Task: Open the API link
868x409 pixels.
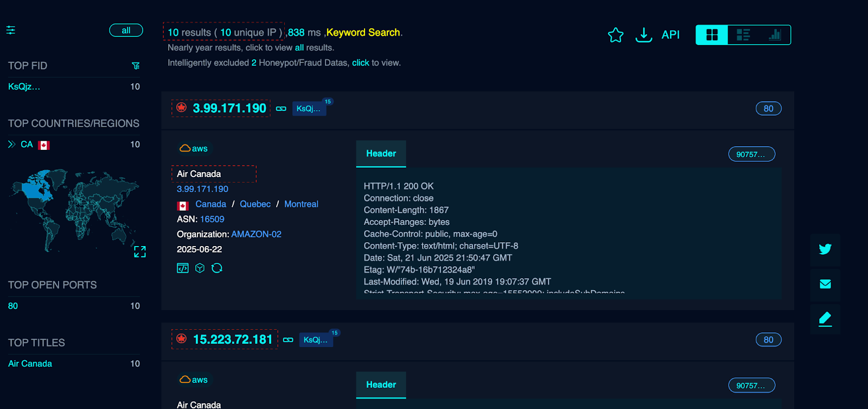Action: (671, 35)
